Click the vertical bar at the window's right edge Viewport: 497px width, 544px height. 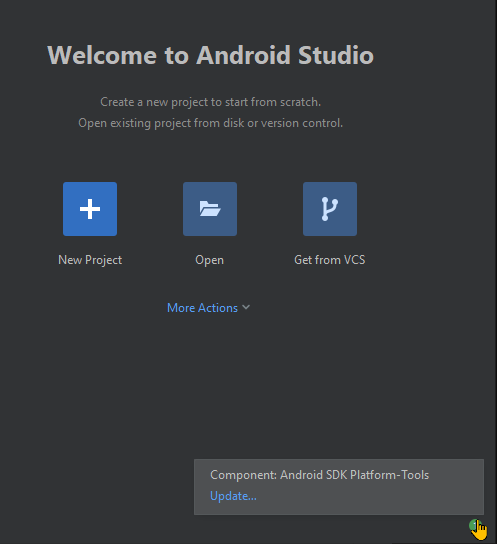496,272
